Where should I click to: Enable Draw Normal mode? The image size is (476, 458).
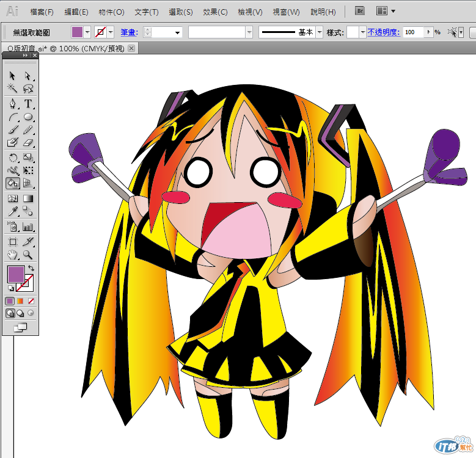point(10,313)
